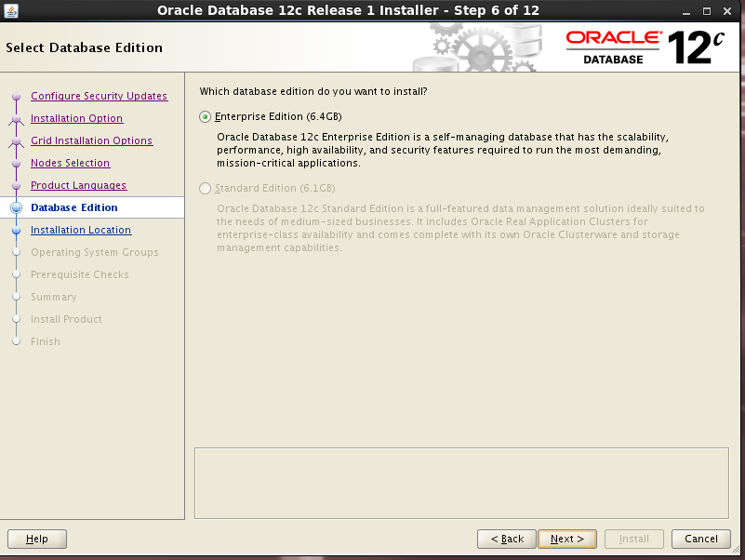Maximize the installer window

(707, 11)
